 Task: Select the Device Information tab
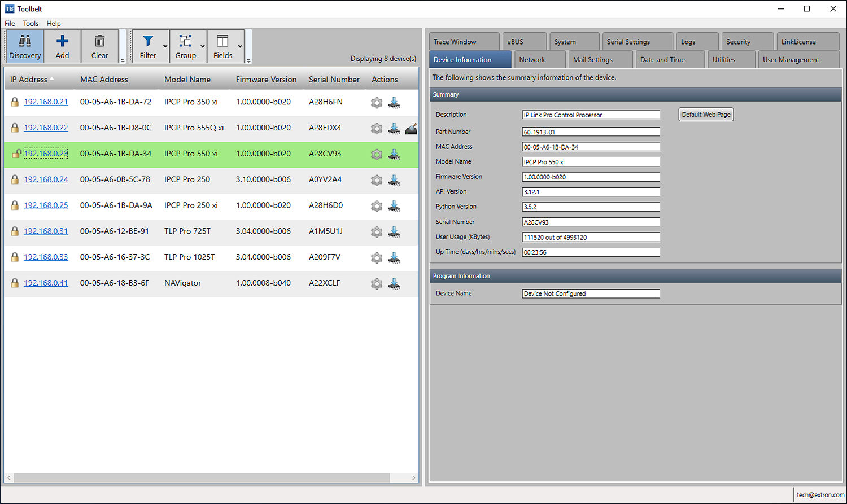470,59
